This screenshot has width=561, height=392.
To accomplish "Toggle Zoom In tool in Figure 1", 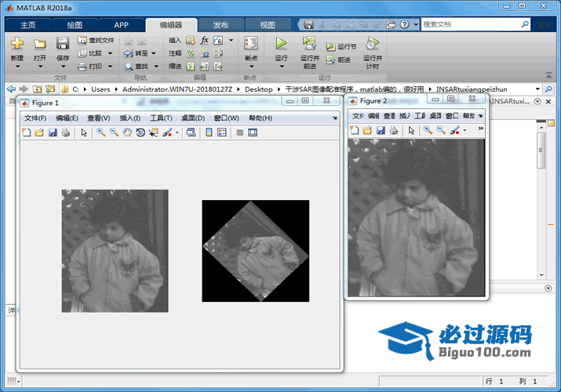I will (101, 132).
